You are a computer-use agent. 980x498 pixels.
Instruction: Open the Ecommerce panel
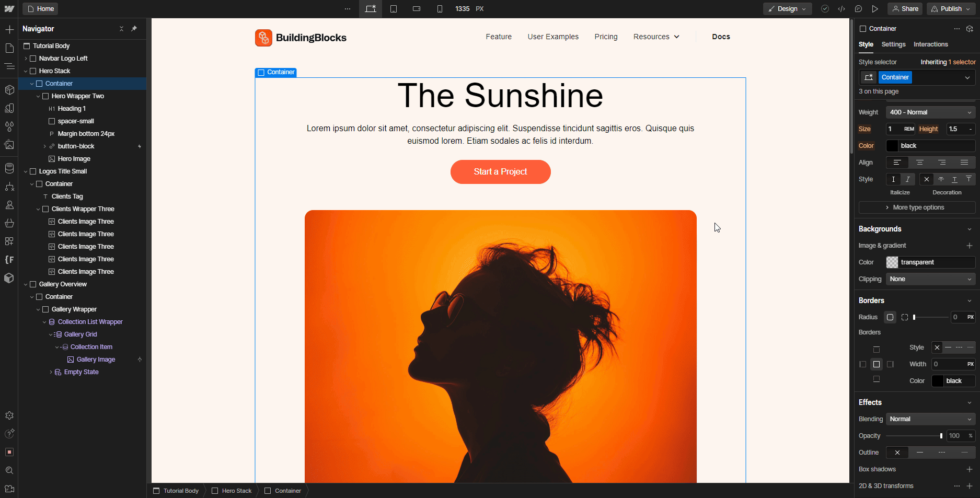[x=9, y=223]
